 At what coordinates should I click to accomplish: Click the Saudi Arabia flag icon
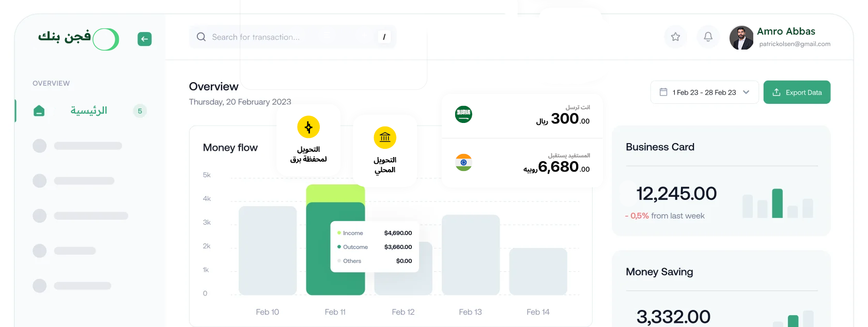[x=463, y=114]
